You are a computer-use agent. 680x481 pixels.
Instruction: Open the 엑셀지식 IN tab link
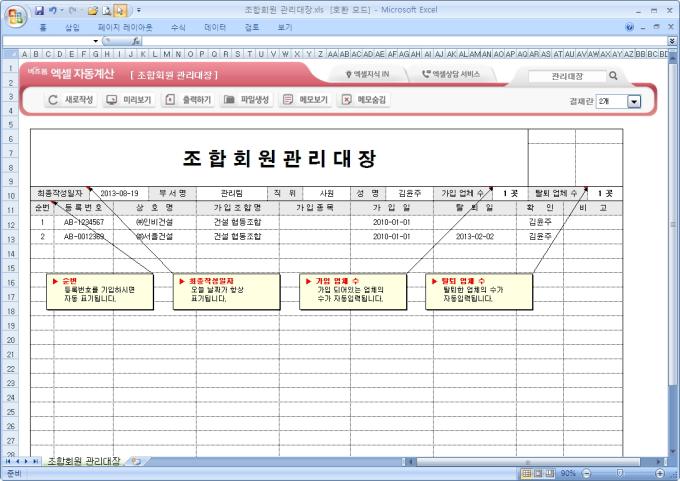point(367,75)
